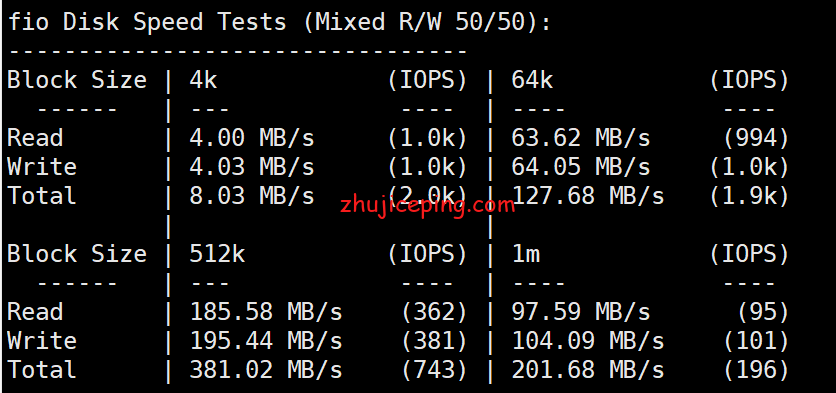Select the 4k write value 4.03 MB/s
The height and width of the screenshot is (393, 836).
point(252,167)
